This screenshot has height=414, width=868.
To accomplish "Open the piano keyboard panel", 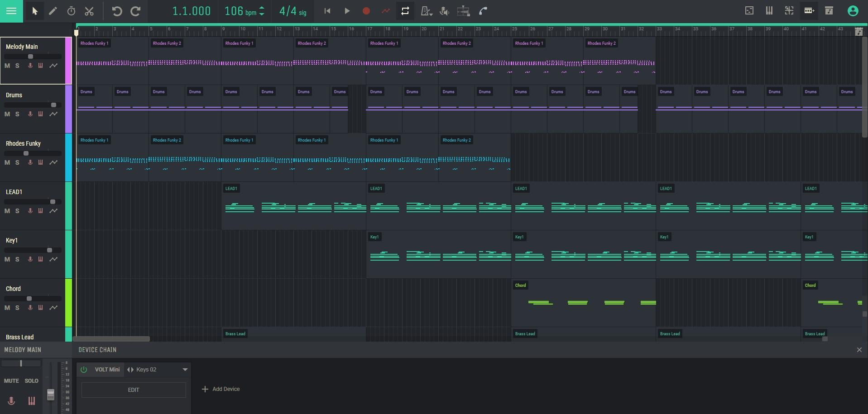I will coord(769,11).
